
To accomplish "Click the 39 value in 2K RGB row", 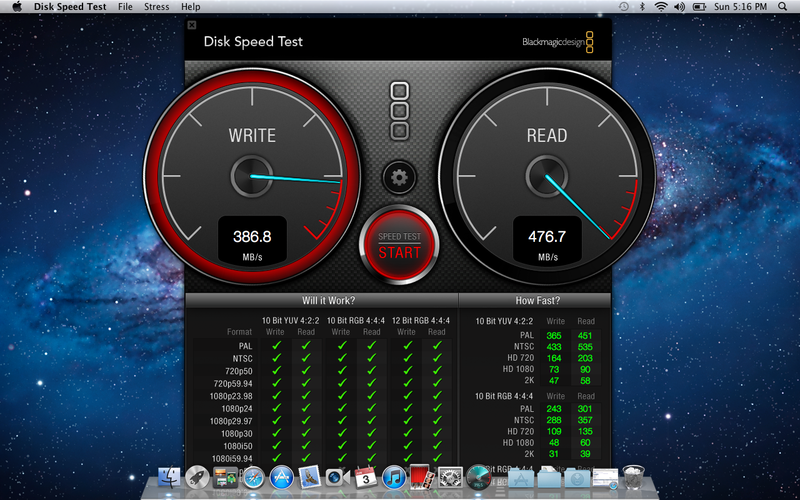I will click(585, 454).
